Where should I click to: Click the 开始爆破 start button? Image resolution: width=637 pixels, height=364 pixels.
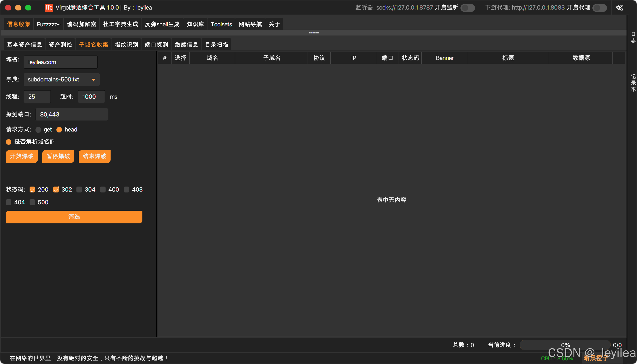pyautogui.click(x=22, y=156)
